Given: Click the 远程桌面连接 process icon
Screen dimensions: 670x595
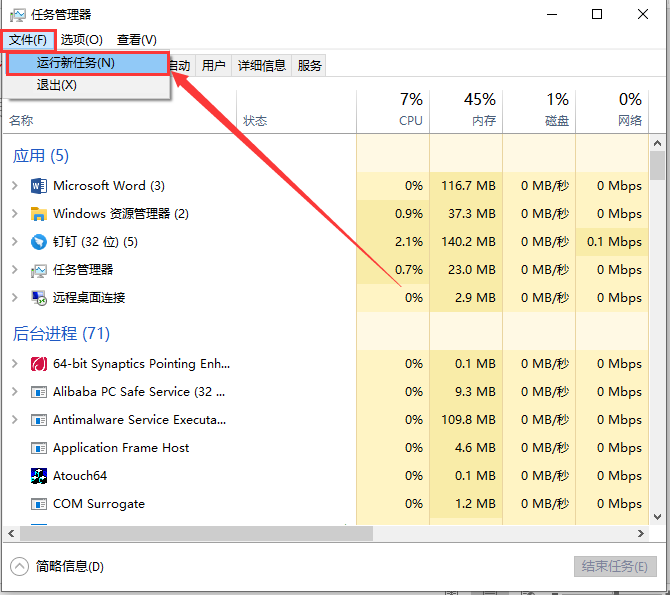Looking at the screenshot, I should point(39,298).
